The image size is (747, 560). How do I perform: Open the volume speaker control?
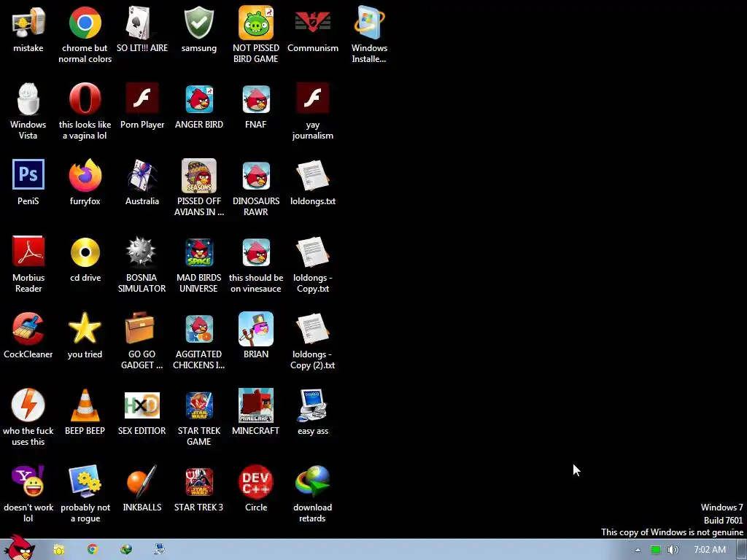click(673, 550)
